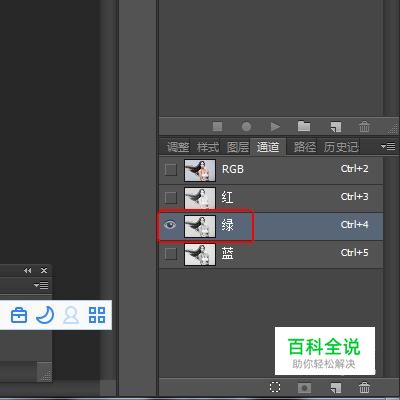This screenshot has height=400, width=400.
Task: Click the blue four-squares grid icon
Action: [x=97, y=315]
